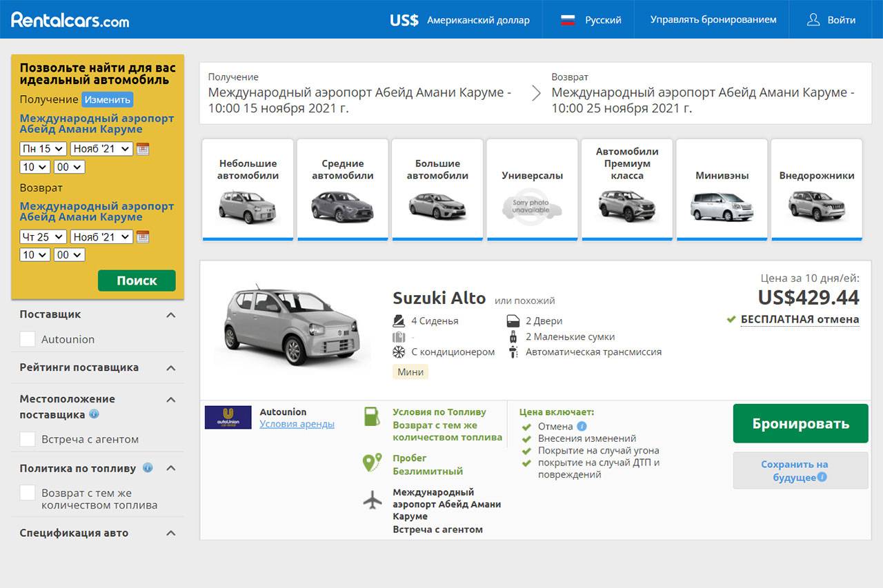
Task: Open the pickup day dropdown Пн 15
Action: pos(43,149)
